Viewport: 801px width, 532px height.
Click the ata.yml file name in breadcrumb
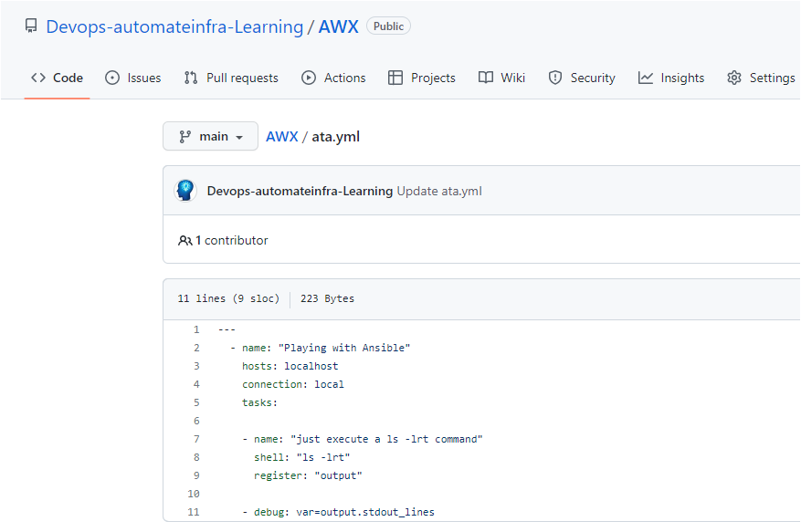click(x=335, y=136)
